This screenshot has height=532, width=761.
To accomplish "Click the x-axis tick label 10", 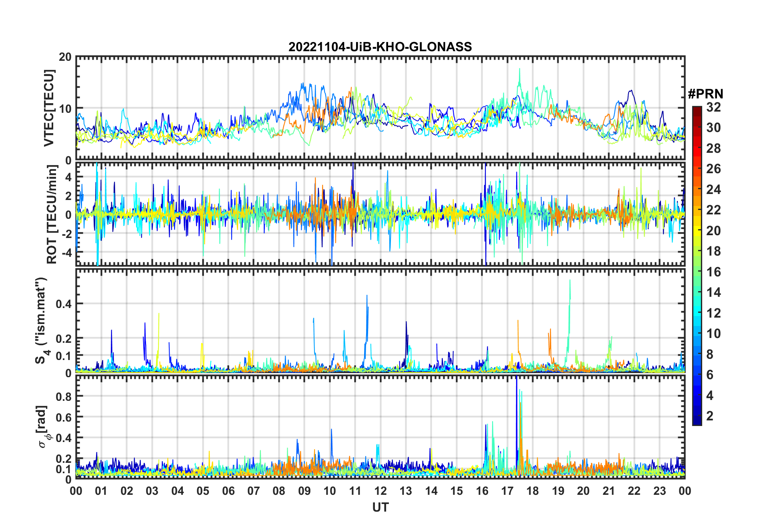I will (330, 491).
